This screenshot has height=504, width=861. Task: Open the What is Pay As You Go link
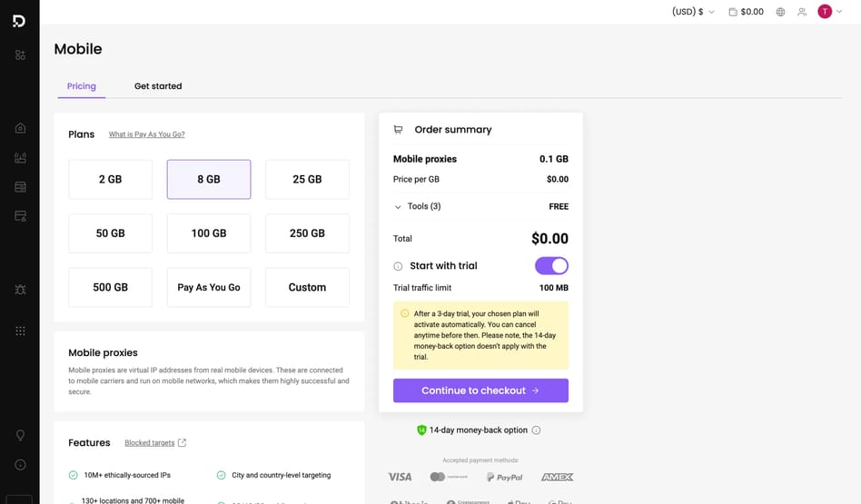point(146,134)
